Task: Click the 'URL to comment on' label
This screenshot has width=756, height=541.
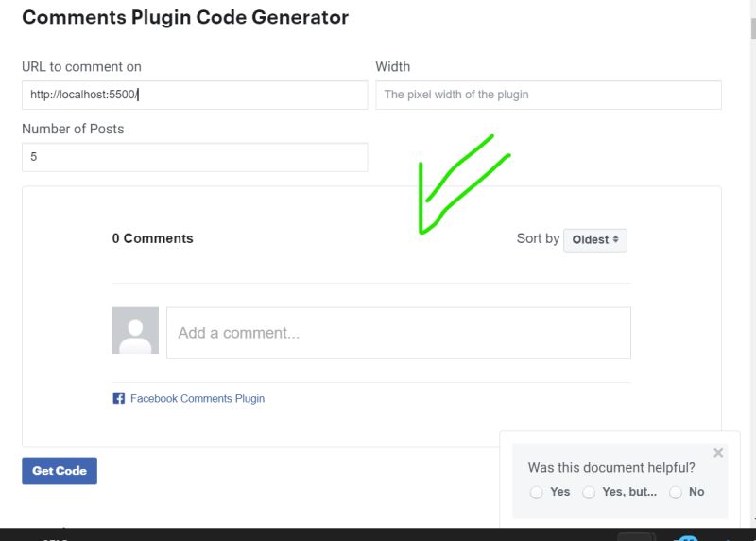Action: click(81, 66)
